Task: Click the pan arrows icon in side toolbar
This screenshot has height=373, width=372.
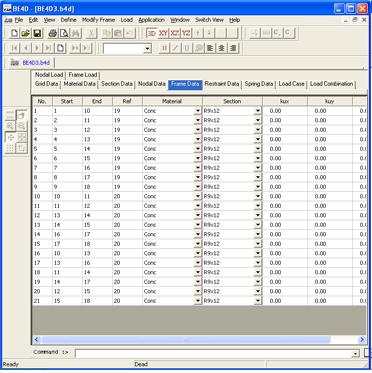Action: pyautogui.click(x=10, y=137)
